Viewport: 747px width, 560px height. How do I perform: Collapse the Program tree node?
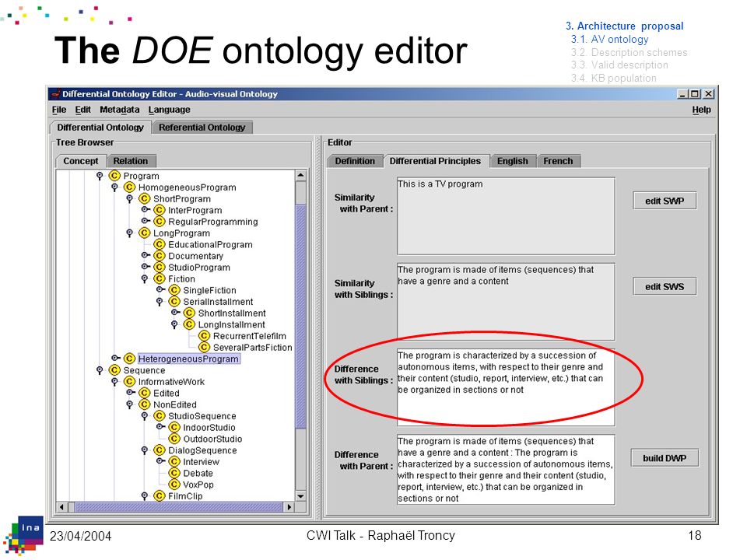click(x=100, y=177)
